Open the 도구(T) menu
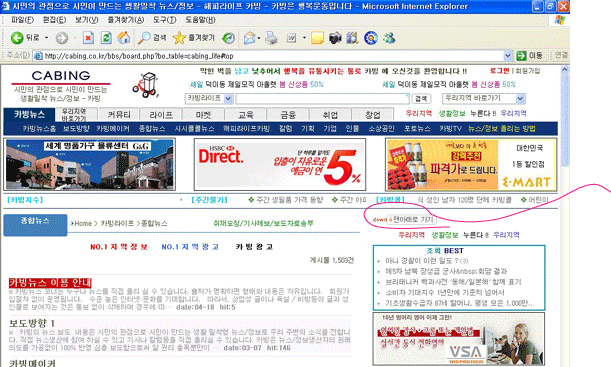 coord(164,19)
